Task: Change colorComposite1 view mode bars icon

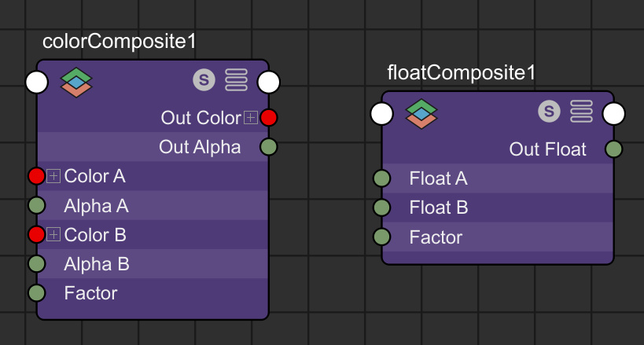Action: (x=237, y=80)
